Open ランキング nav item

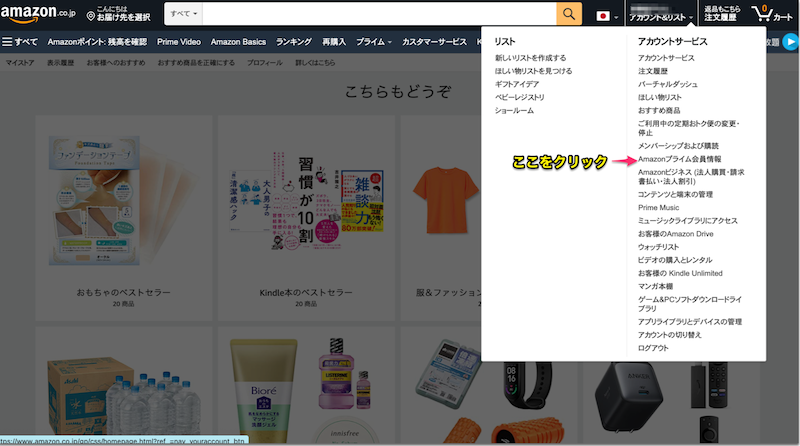click(x=293, y=42)
